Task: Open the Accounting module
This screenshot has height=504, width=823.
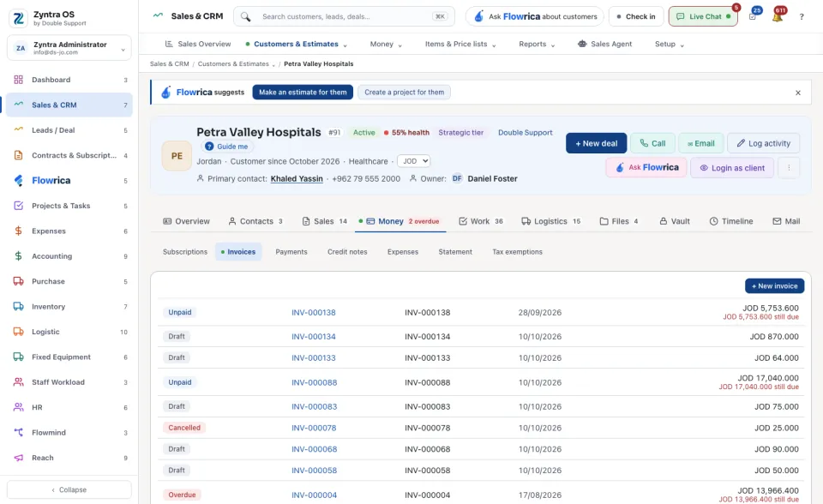Action: click(69, 256)
